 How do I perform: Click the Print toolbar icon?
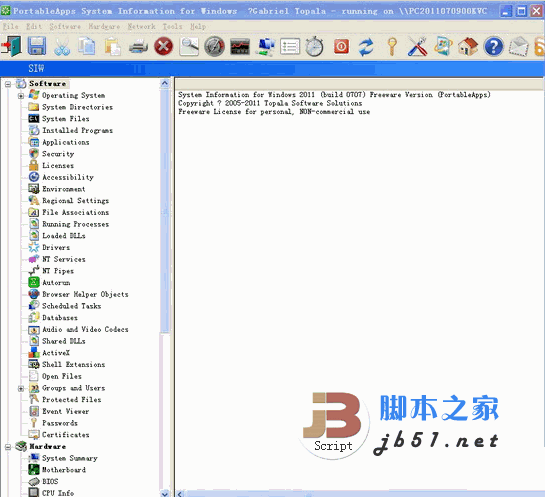[138, 47]
